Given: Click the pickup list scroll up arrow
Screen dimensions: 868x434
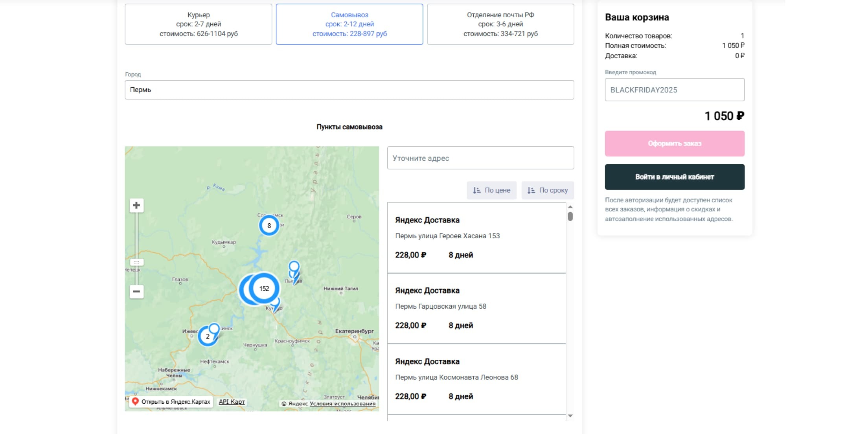Looking at the screenshot, I should (x=570, y=207).
